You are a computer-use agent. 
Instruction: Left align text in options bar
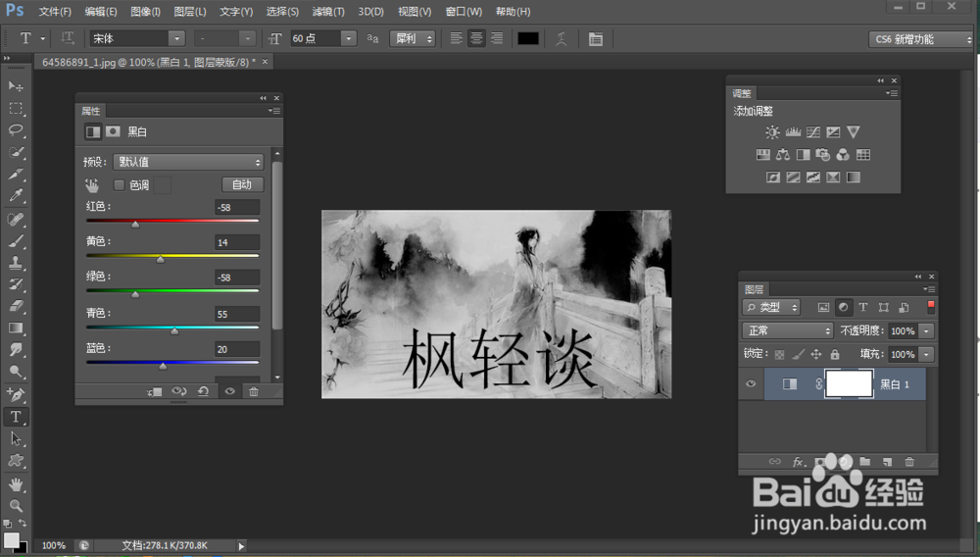coord(457,39)
